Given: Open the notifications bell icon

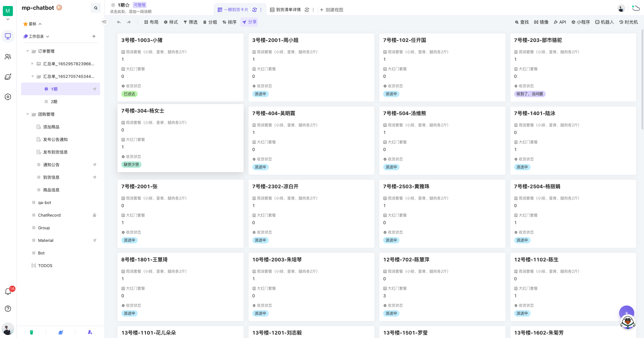Looking at the screenshot, I should 8,292.
